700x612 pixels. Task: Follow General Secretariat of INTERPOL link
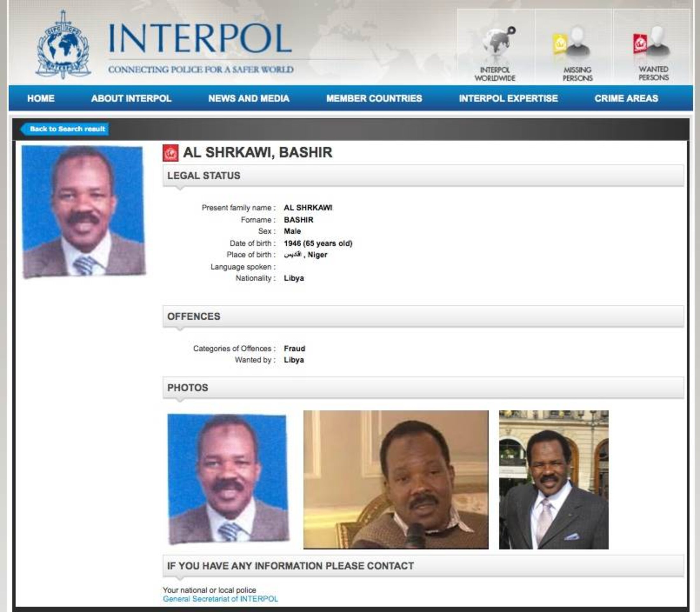pos(220,599)
